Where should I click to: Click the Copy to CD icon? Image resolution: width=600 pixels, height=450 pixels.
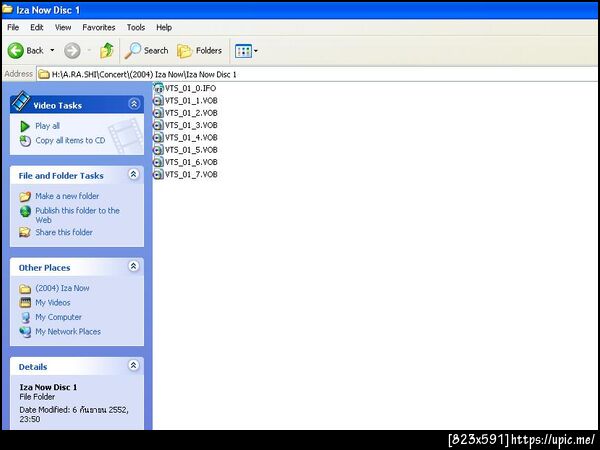(x=25, y=141)
